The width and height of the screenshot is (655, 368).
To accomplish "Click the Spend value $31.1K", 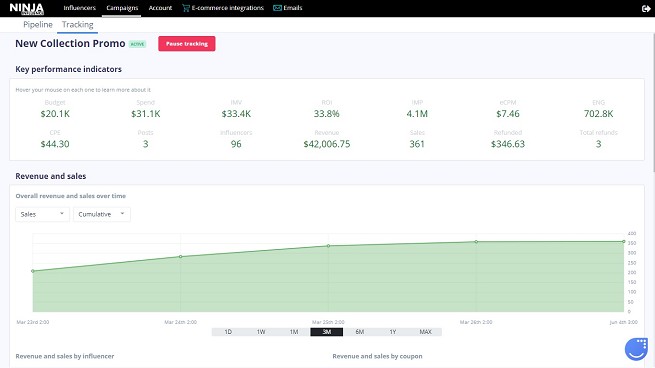I will click(x=145, y=114).
